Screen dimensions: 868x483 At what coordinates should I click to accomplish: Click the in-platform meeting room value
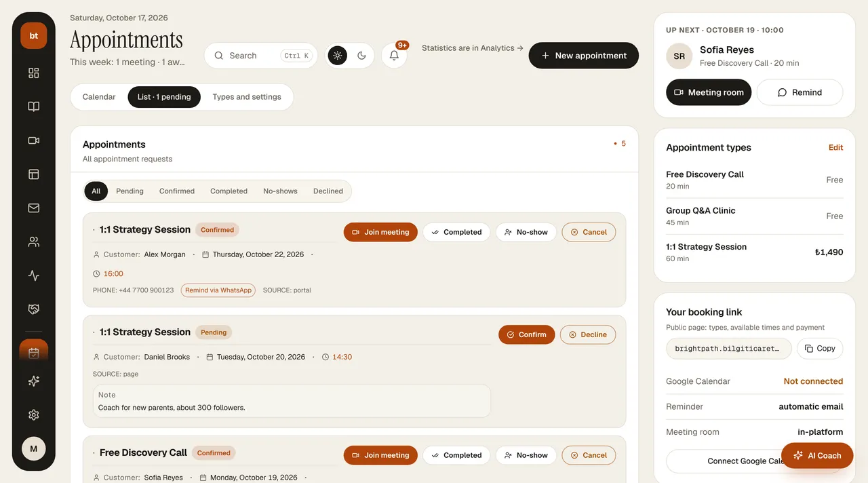821,431
